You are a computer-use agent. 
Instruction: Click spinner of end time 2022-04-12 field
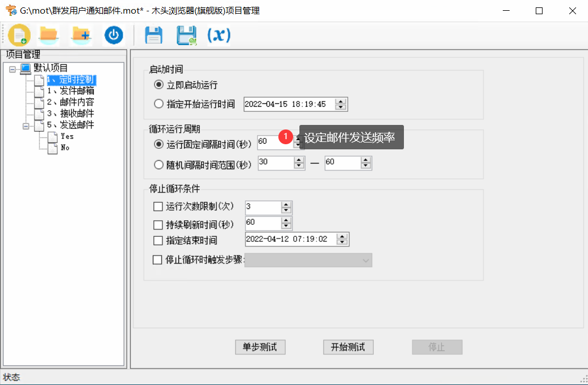[342, 239]
